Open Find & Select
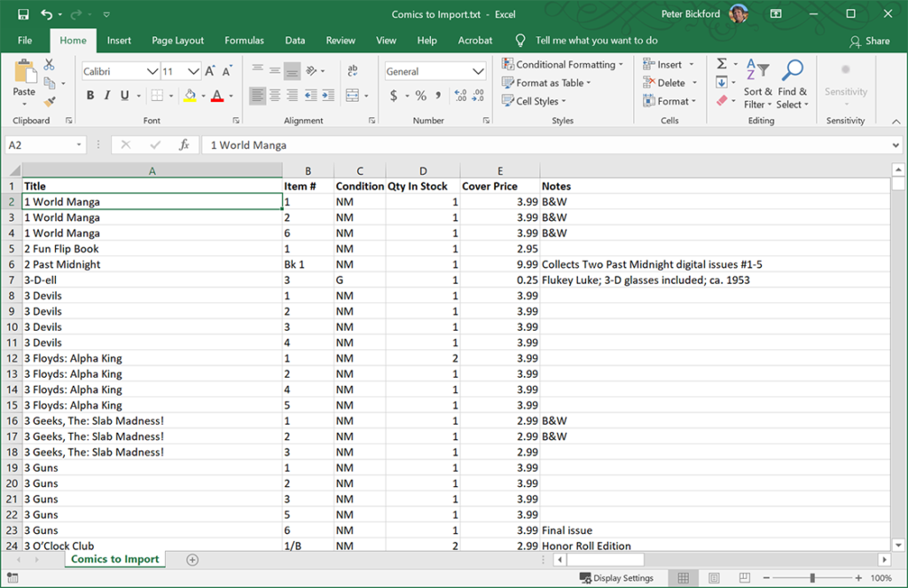This screenshot has width=908, height=588. tap(792, 84)
